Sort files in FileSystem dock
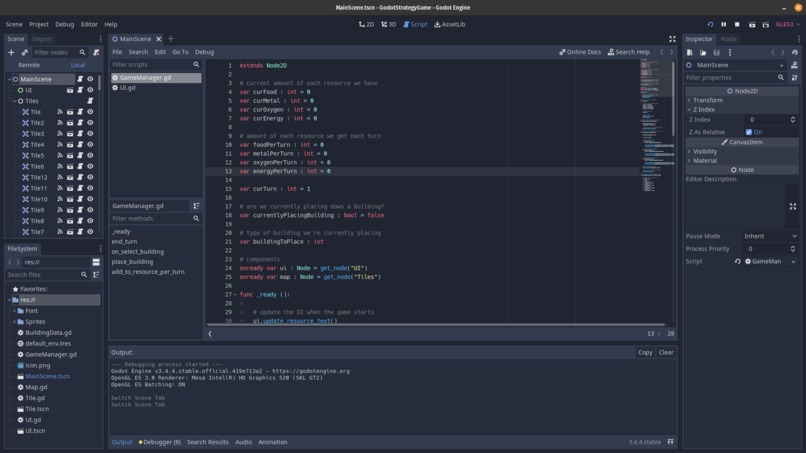This screenshot has width=806, height=453. 96,275
